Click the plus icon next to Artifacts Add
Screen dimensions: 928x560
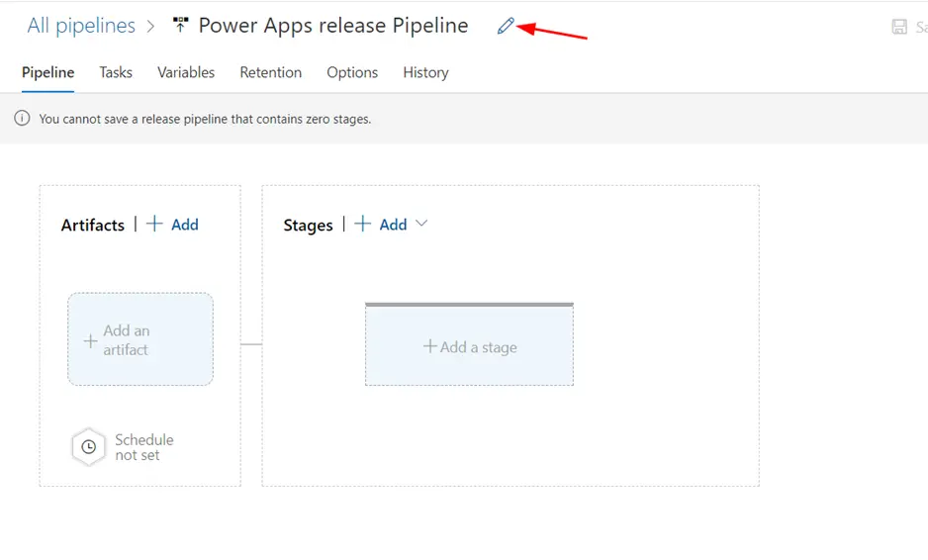coord(154,224)
